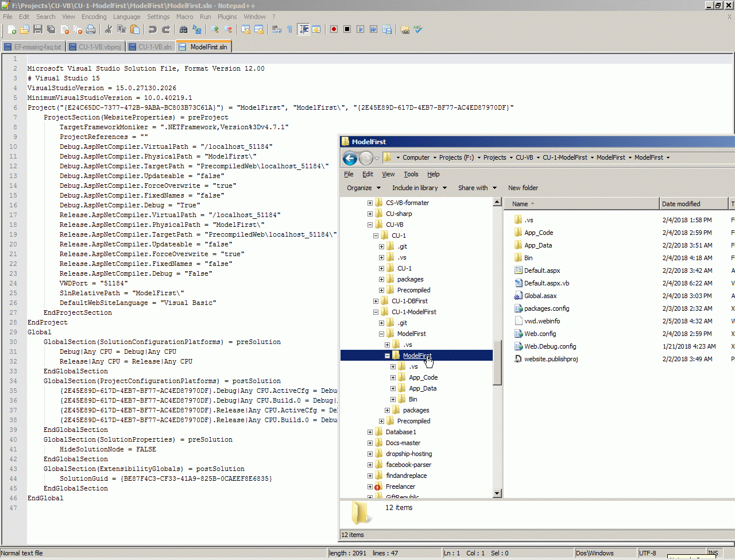
Task: Run macro multiple times icon
Action: pos(373,29)
